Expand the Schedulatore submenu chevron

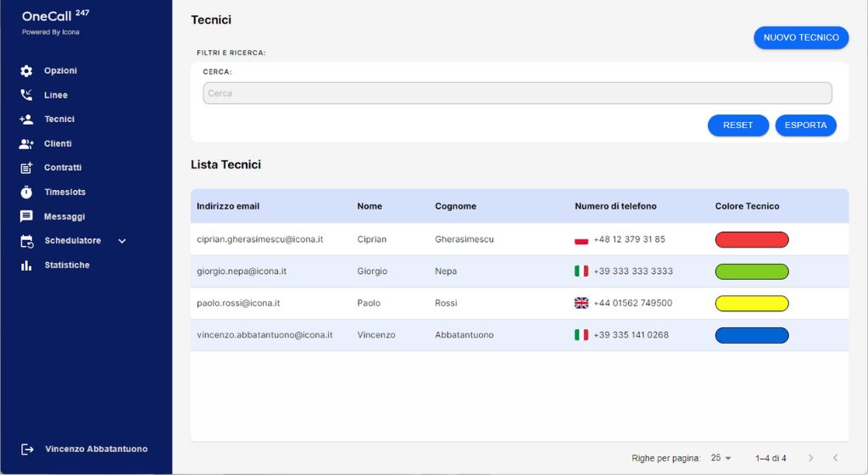[122, 241]
